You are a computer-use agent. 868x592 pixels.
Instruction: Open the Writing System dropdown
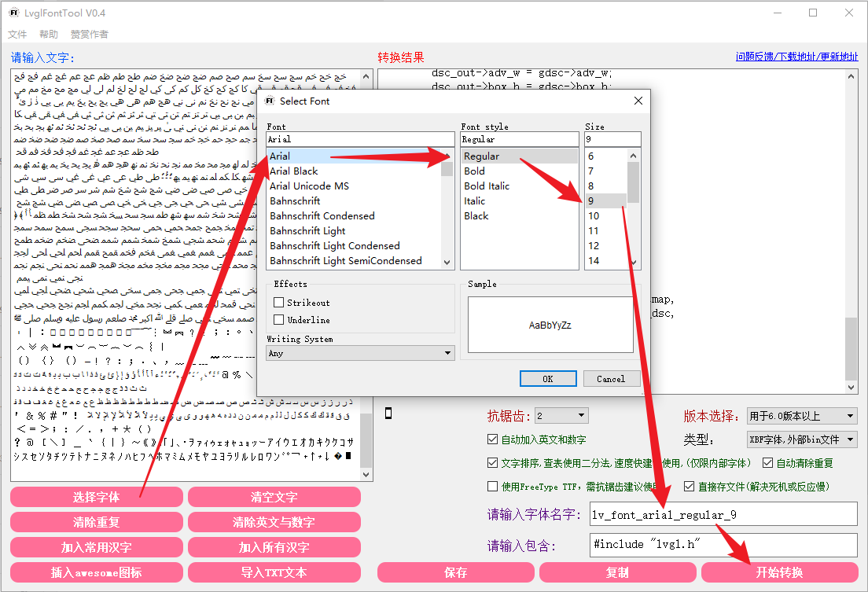[360, 353]
